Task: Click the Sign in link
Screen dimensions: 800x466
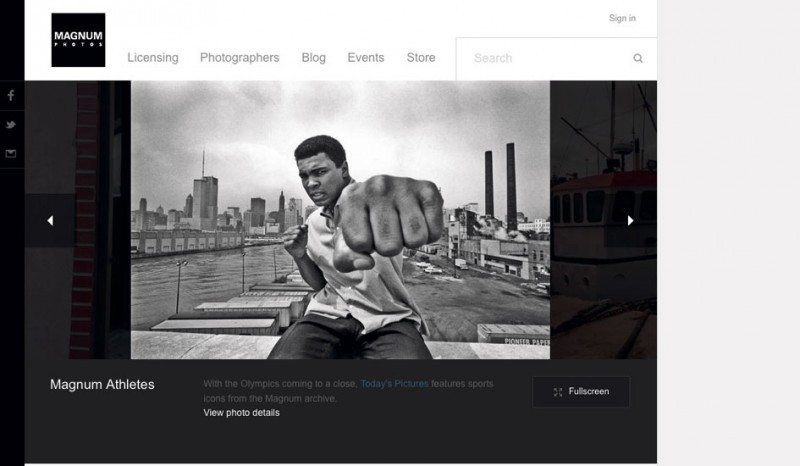Action: (x=622, y=18)
